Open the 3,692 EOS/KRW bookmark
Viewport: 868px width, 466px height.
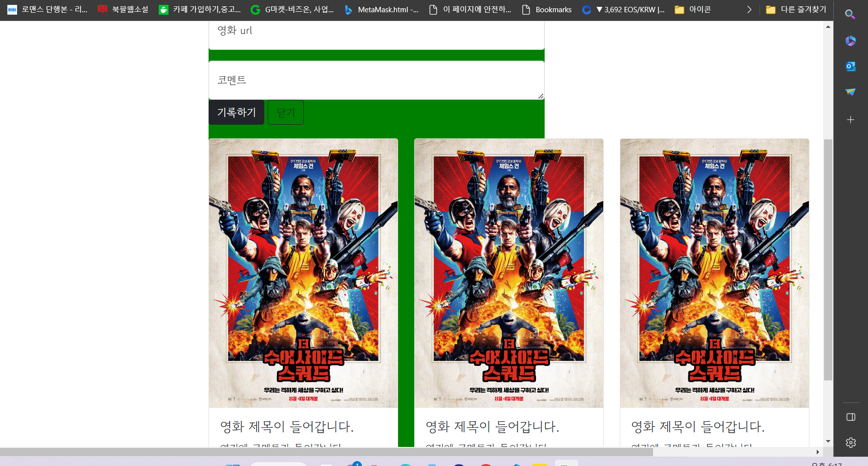tap(623, 9)
